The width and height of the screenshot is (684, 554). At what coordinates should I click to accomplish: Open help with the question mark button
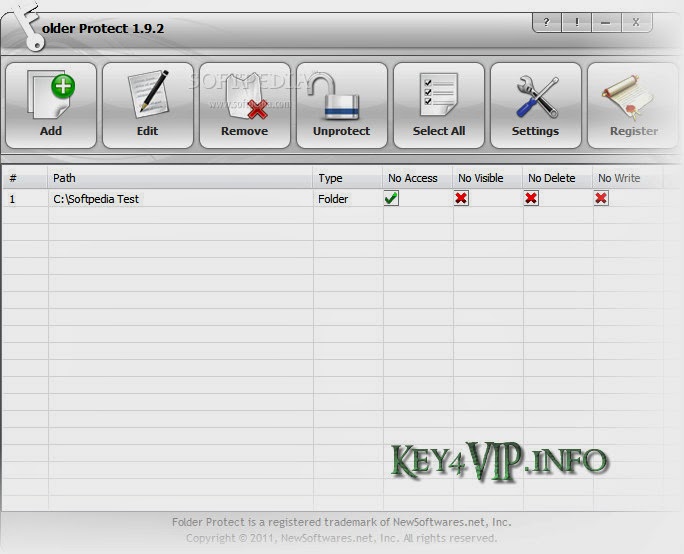pyautogui.click(x=547, y=22)
